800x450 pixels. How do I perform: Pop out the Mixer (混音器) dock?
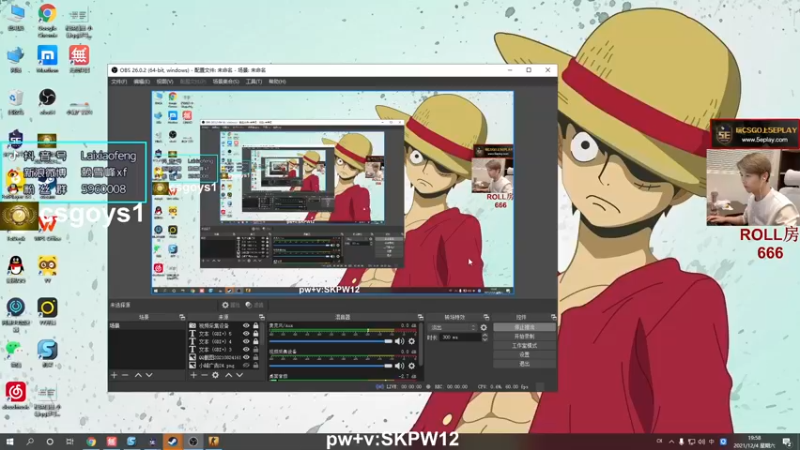[420, 317]
